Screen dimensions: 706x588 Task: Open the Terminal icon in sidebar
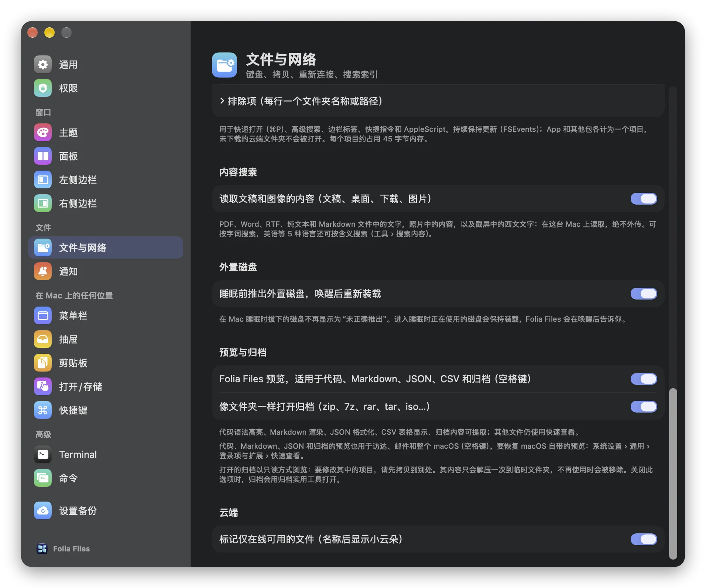tap(43, 455)
